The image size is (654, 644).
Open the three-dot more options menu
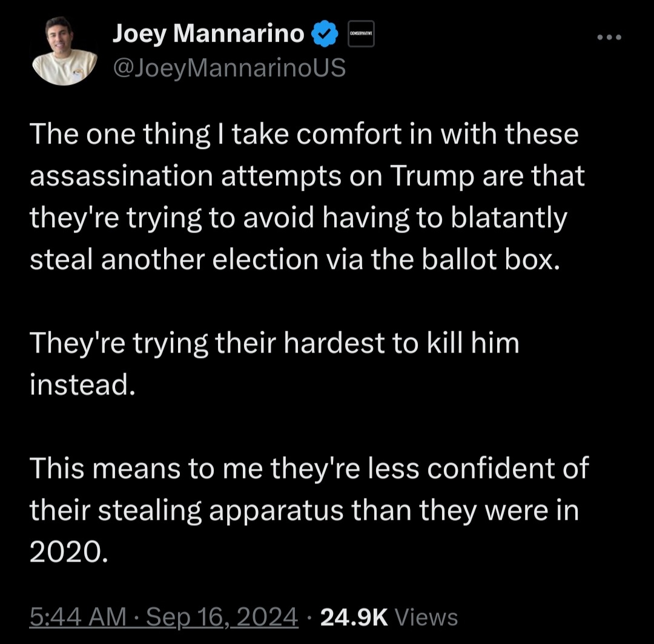tap(609, 38)
